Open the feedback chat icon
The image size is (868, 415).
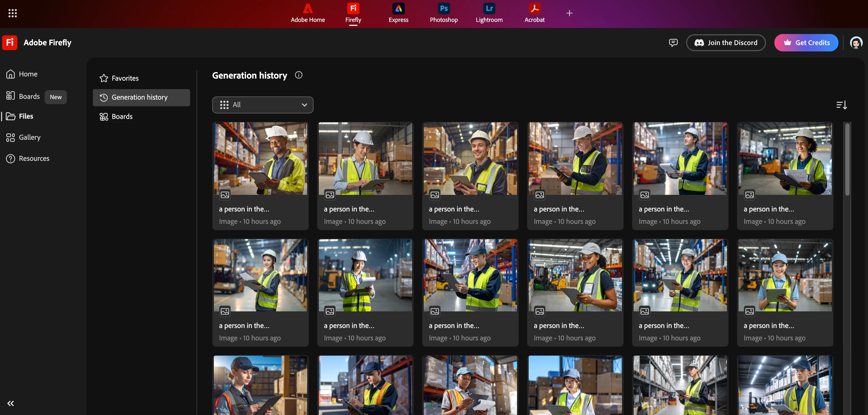coord(673,42)
